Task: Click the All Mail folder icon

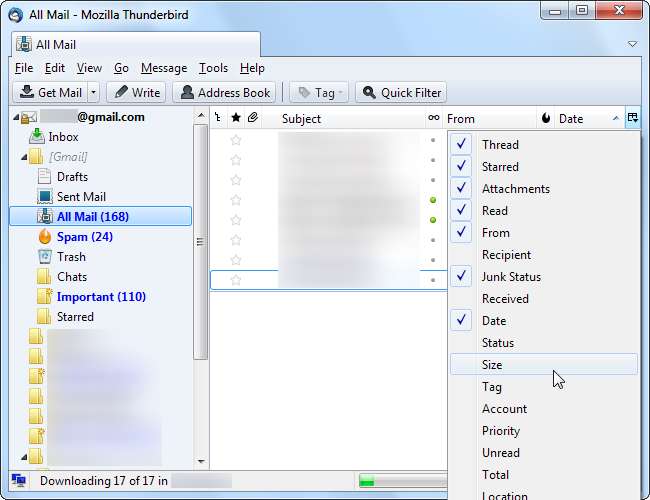Action: click(x=45, y=216)
